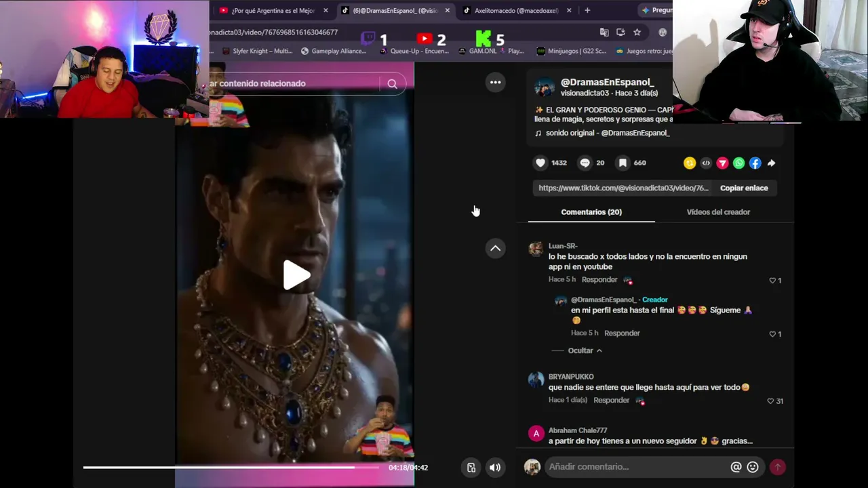This screenshot has height=488, width=868.
Task: Open the @DramasEnEspanol_ profile name
Action: [x=607, y=82]
